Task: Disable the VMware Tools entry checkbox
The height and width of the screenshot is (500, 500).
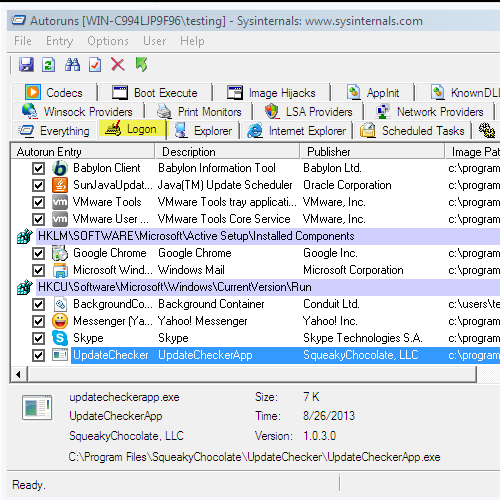Action: 38,202
